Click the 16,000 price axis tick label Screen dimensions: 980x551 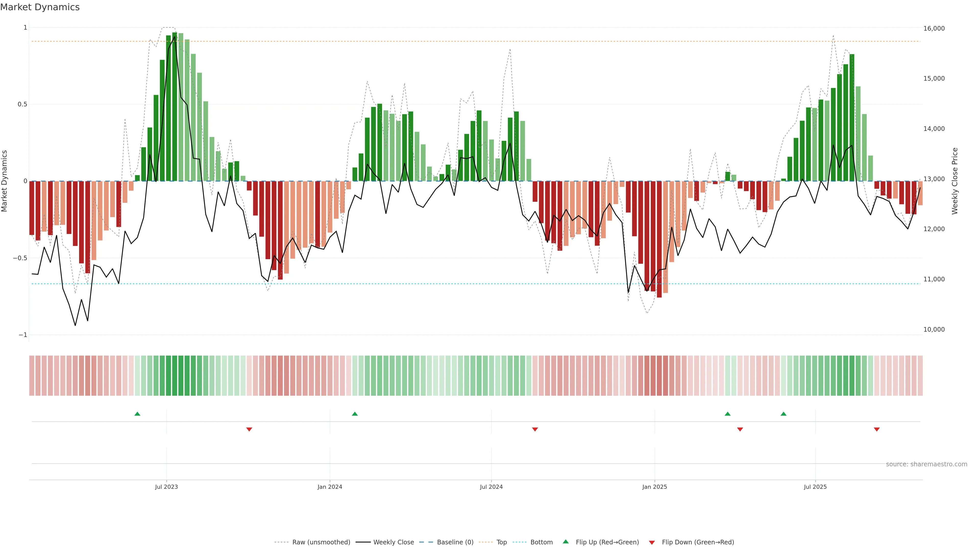click(x=934, y=29)
